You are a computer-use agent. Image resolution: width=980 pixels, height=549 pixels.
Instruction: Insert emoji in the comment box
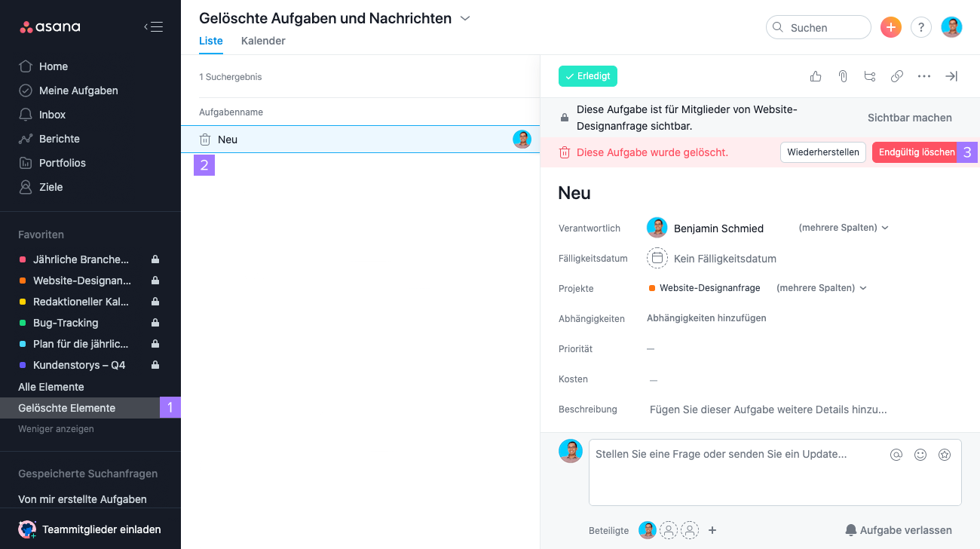coord(920,455)
